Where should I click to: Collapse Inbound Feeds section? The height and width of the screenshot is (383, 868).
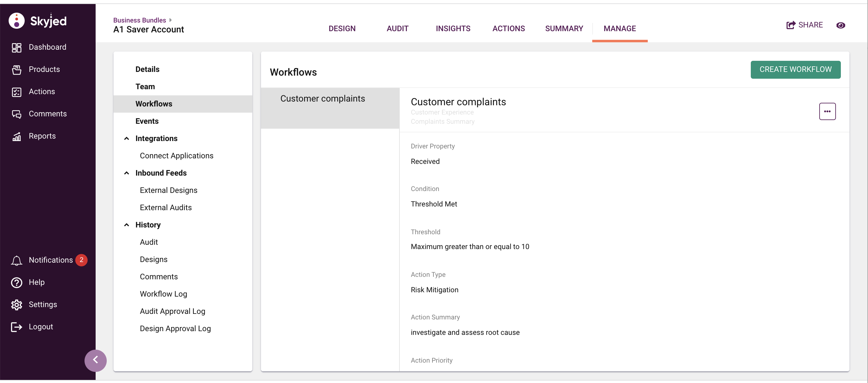(127, 173)
